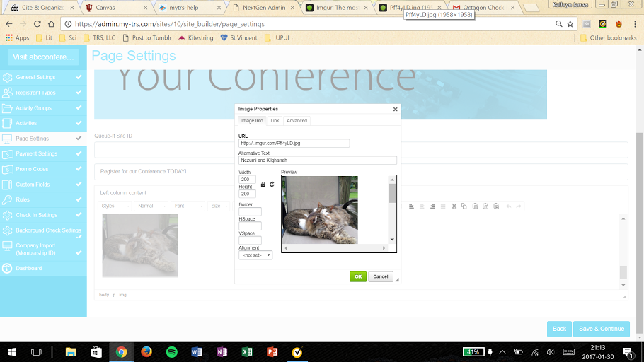Image resolution: width=644 pixels, height=362 pixels.
Task: Bookmark this page with star icon
Action: (x=570, y=23)
